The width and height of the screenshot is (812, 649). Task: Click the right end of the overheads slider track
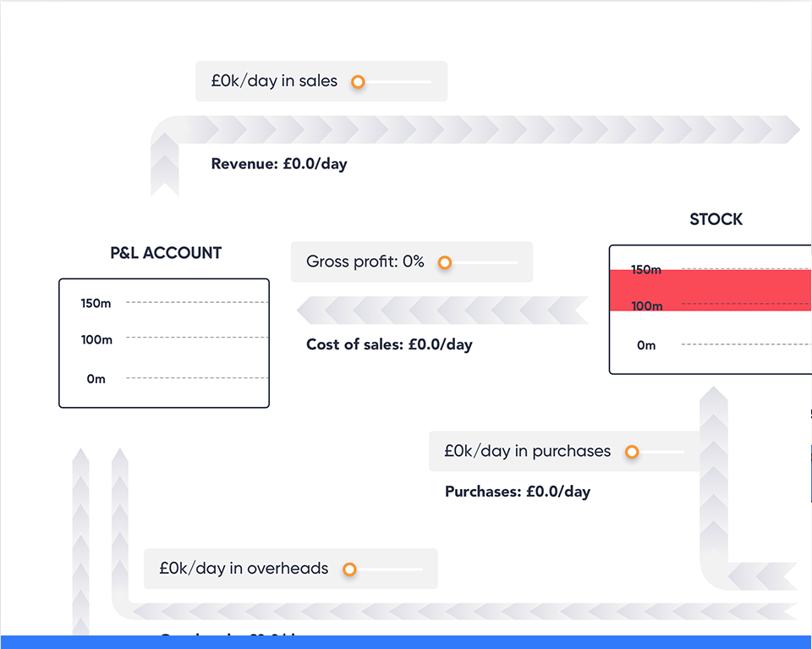click(420, 569)
